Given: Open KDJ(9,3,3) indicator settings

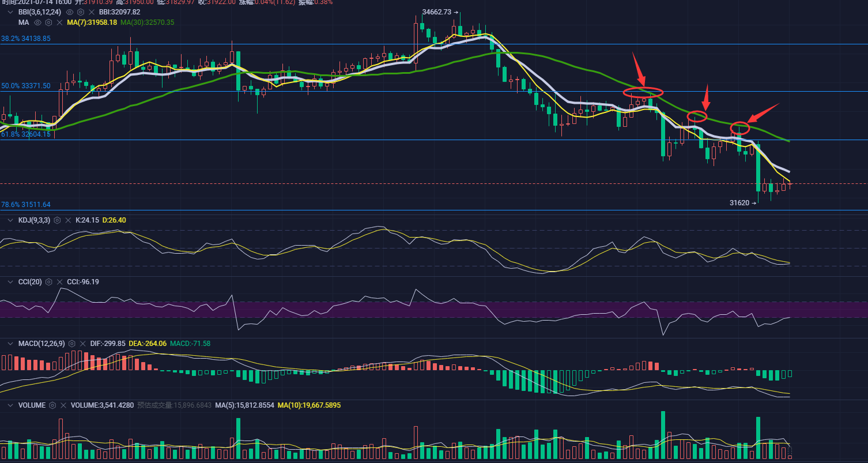Looking at the screenshot, I should (x=57, y=220).
